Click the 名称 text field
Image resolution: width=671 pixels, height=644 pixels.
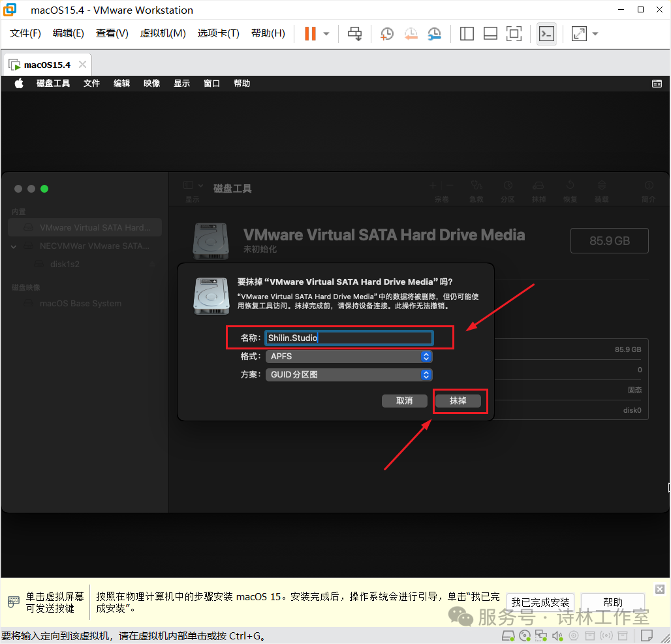(349, 338)
